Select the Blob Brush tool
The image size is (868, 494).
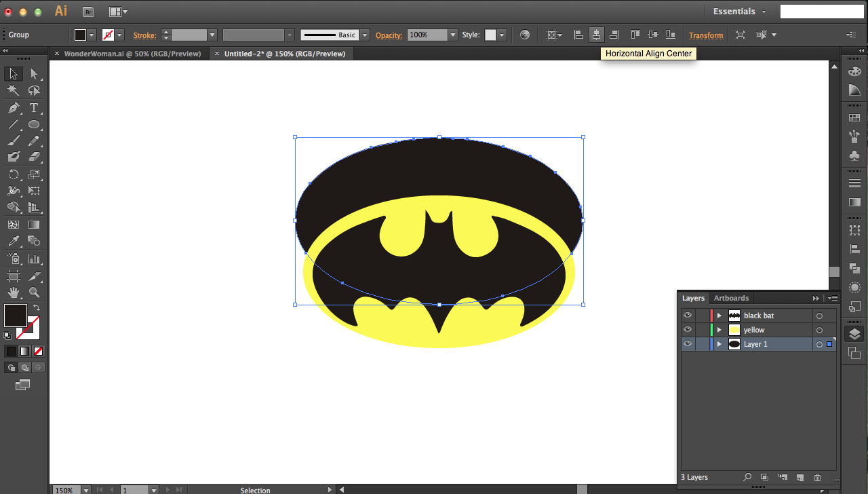point(13,157)
